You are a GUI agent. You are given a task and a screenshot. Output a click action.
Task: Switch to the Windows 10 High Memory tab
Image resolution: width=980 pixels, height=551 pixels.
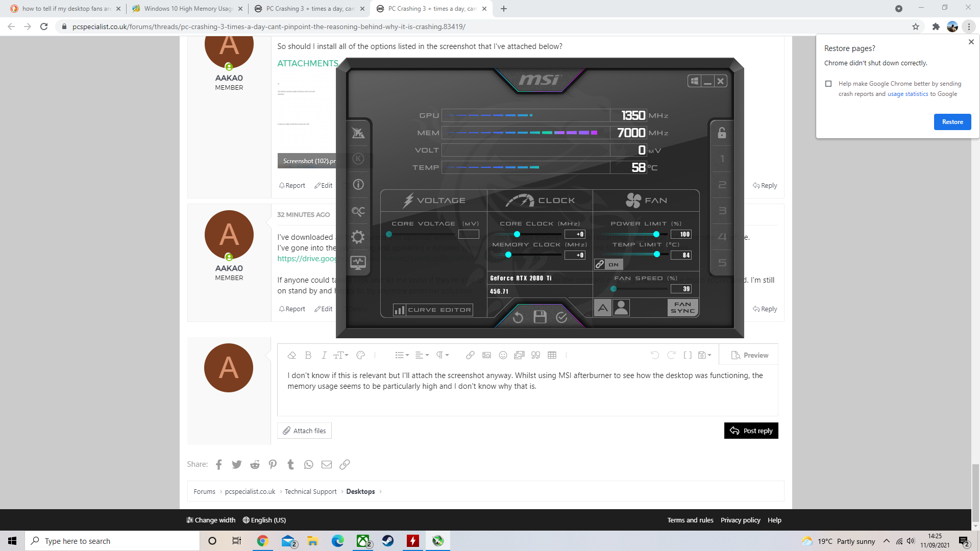click(x=188, y=9)
